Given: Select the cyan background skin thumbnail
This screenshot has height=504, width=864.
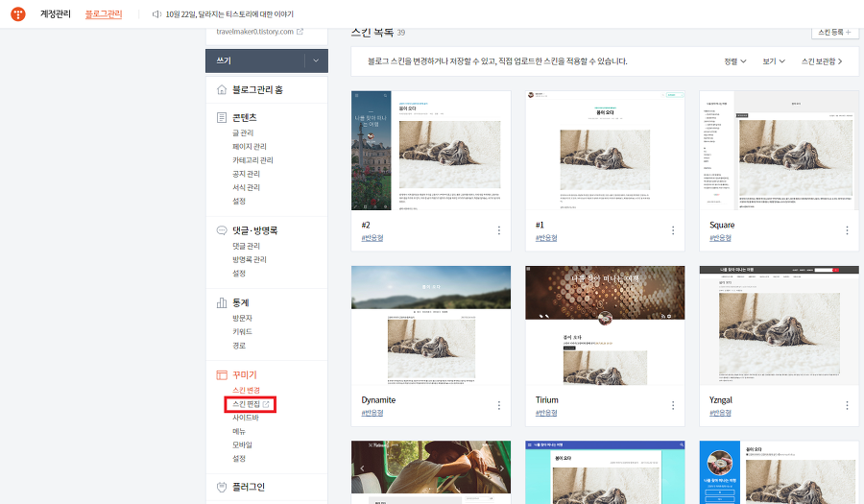Looking at the screenshot, I should 605,472.
